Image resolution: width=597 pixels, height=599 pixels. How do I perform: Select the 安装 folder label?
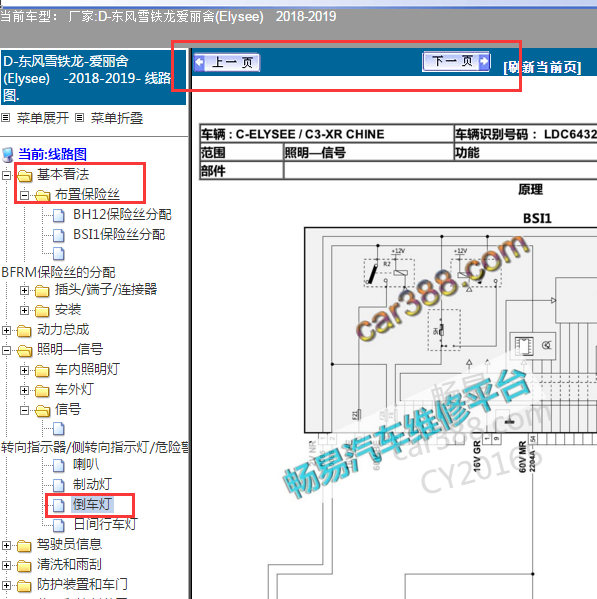click(68, 309)
